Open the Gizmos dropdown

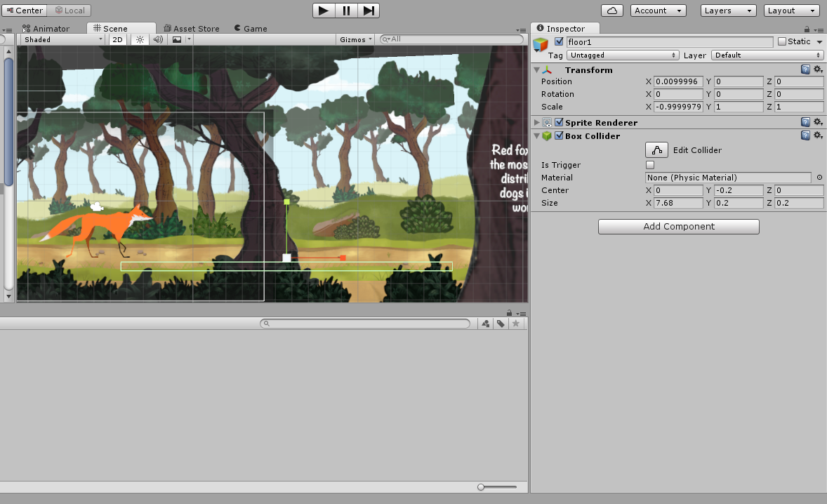point(355,39)
